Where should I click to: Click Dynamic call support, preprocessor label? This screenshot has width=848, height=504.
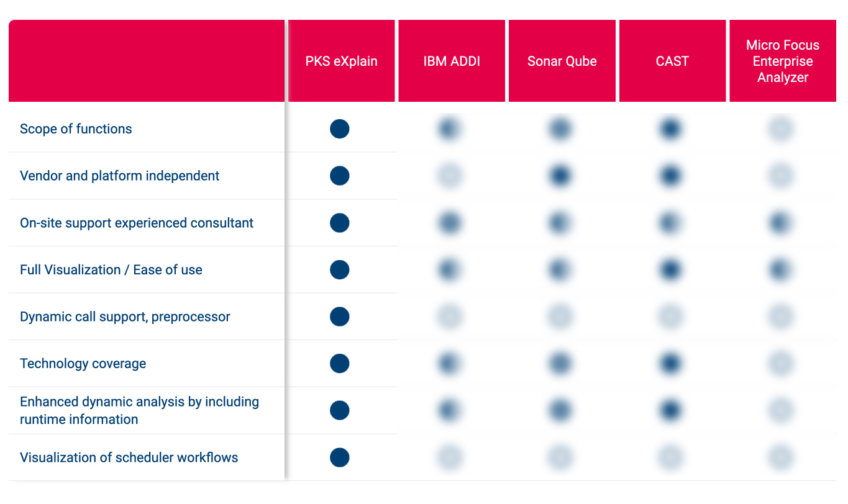125,317
